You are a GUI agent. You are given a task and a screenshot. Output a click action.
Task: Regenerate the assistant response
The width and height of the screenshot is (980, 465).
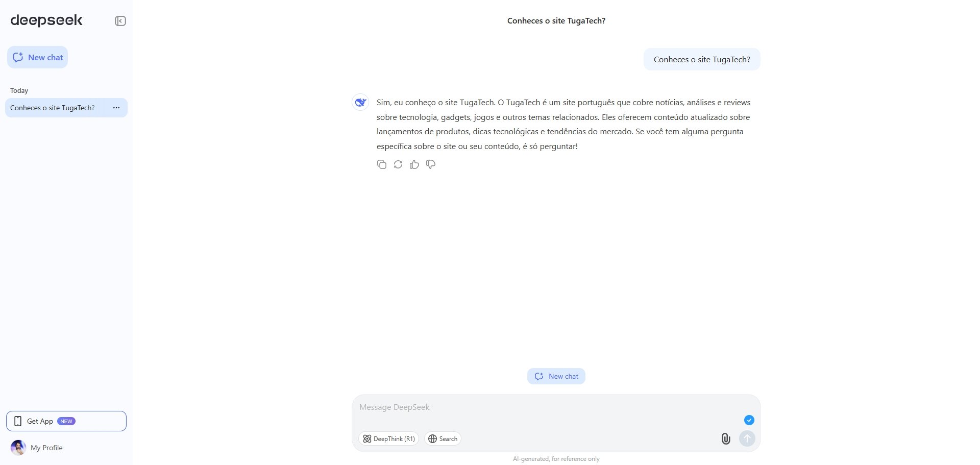398,164
